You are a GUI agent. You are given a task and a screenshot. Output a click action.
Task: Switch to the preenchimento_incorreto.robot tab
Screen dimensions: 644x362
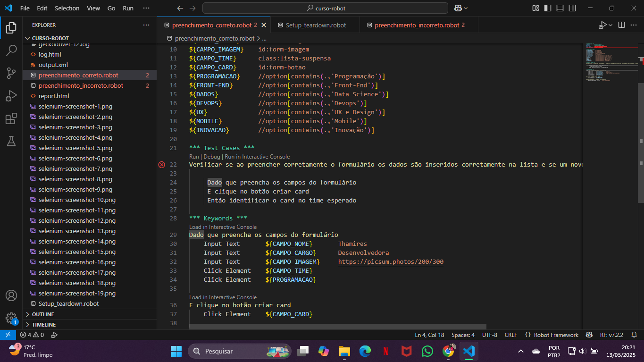point(418,25)
